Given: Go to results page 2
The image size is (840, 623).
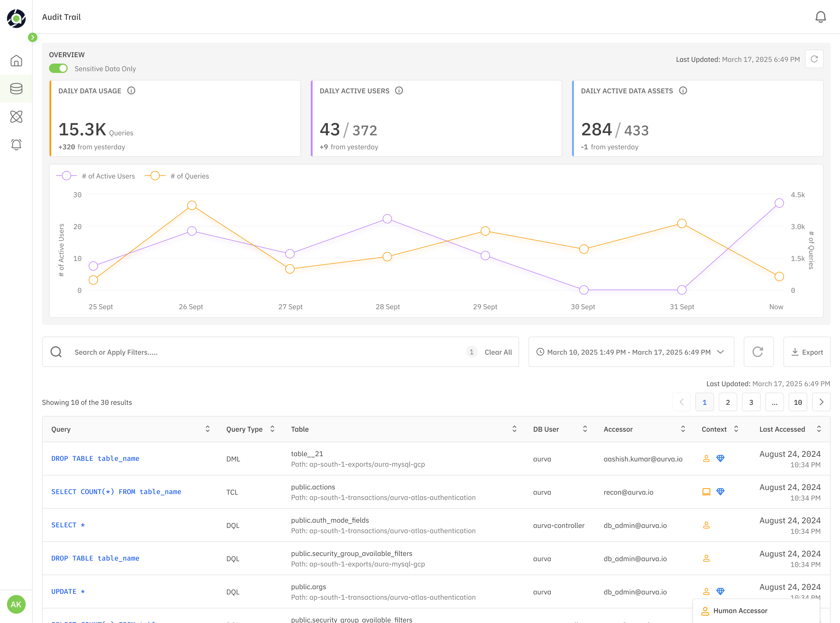Looking at the screenshot, I should point(728,402).
